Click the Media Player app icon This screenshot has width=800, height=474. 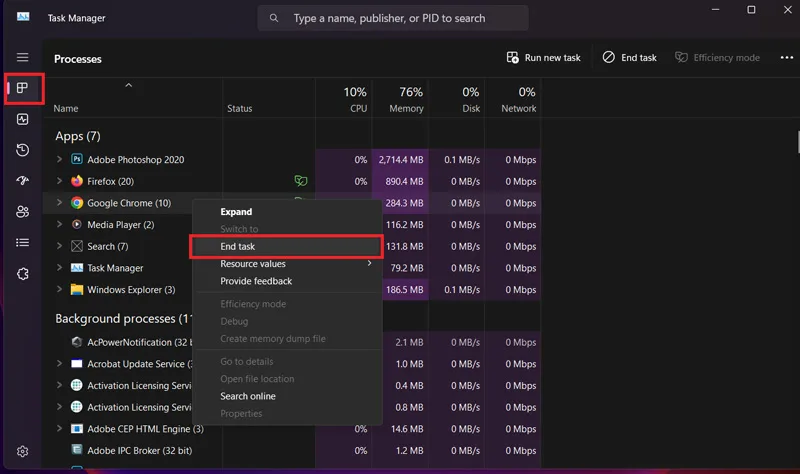[x=77, y=224]
